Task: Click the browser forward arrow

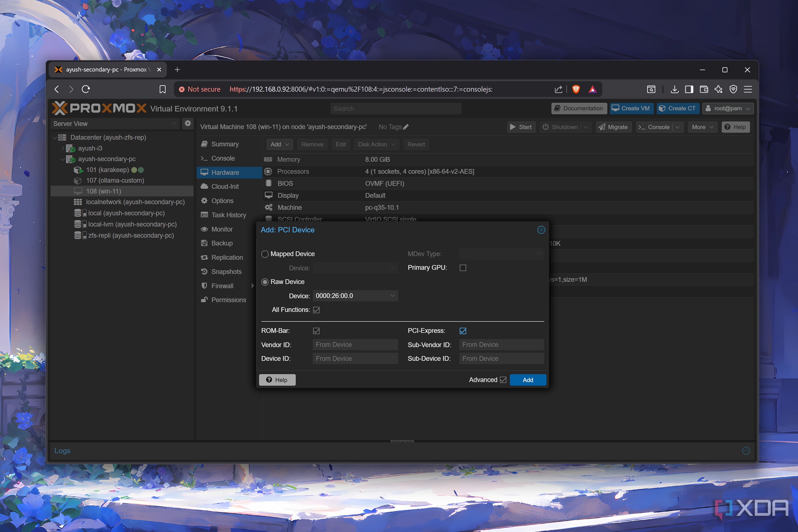Action: [x=71, y=89]
